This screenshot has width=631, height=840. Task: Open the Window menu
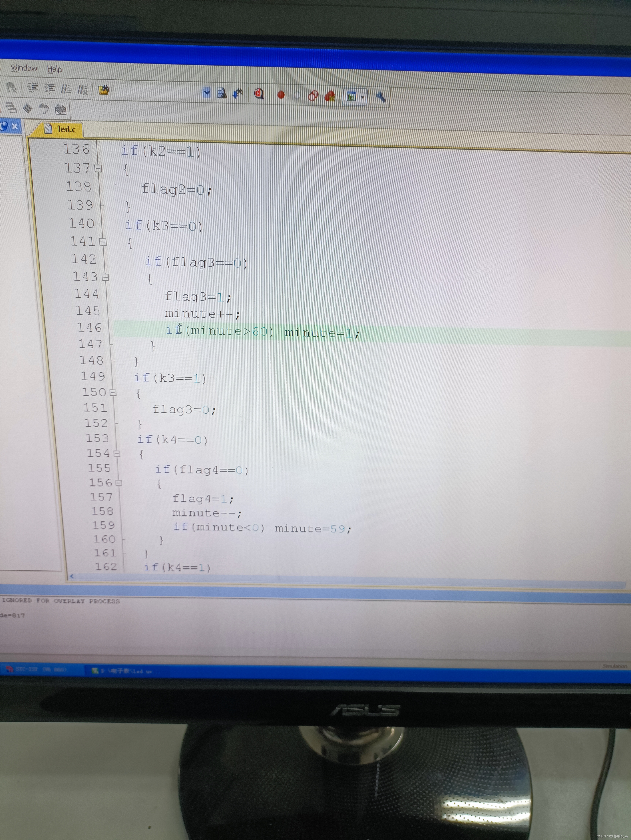click(24, 68)
